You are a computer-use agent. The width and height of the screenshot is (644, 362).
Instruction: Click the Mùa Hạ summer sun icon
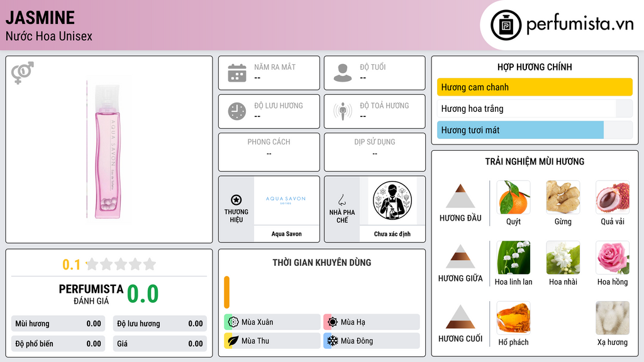coord(333,322)
